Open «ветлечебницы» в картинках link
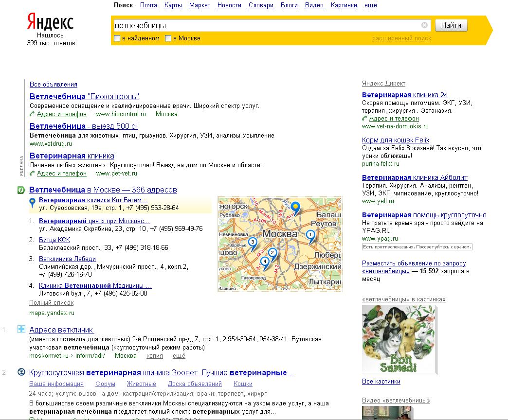This screenshot has height=420, width=508. click(404, 299)
